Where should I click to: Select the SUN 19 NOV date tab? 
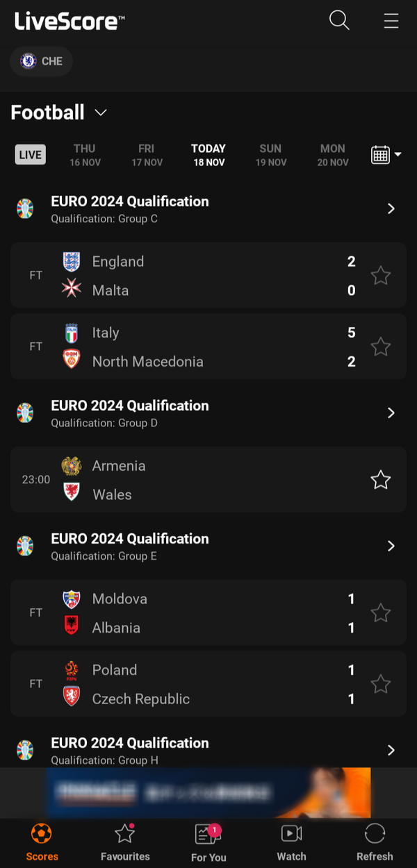(270, 155)
